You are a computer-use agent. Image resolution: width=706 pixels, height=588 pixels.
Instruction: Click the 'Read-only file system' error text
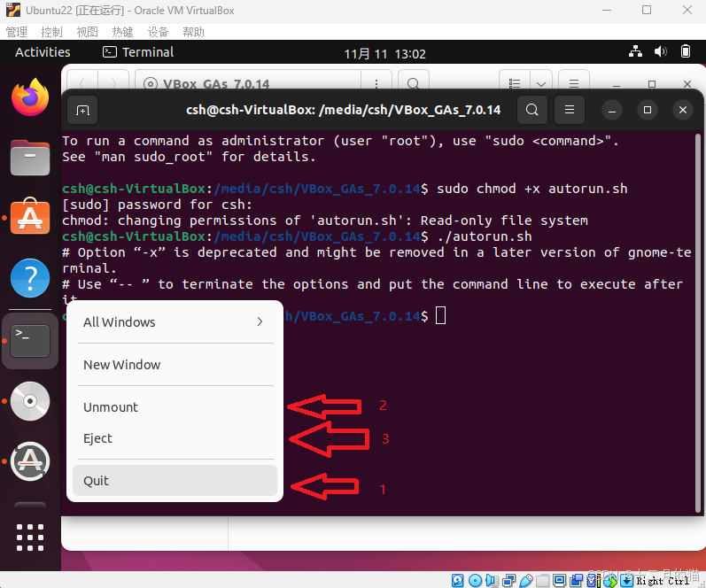click(504, 220)
